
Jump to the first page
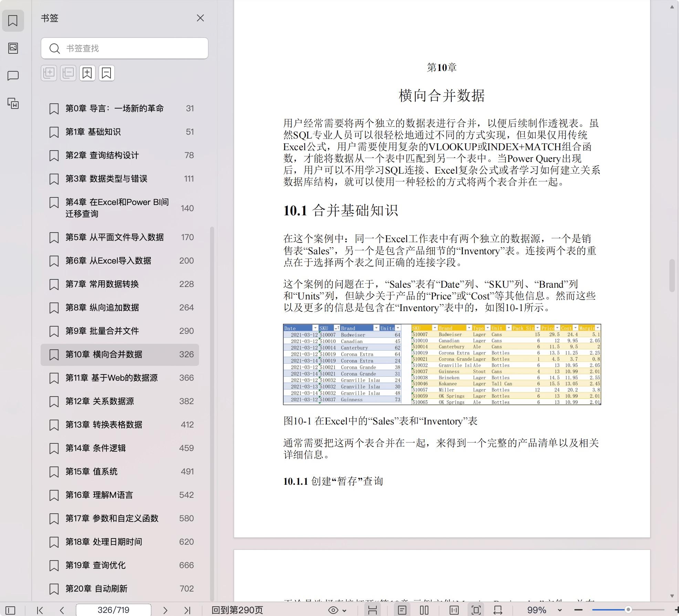(40, 610)
